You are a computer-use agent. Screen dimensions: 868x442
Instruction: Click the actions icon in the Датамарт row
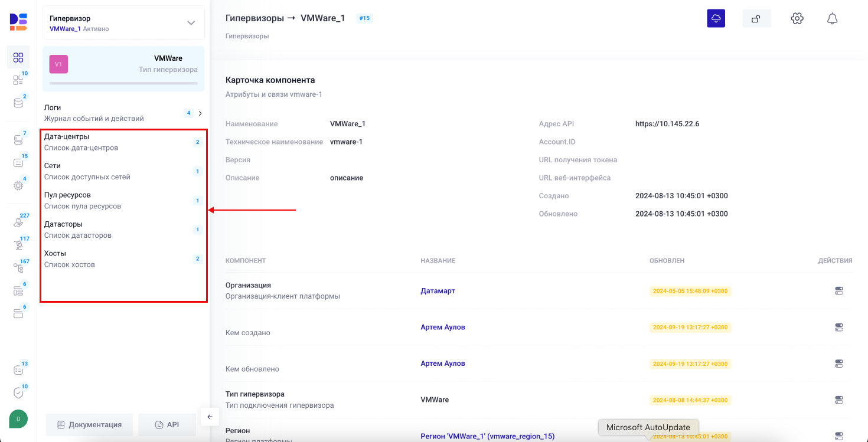point(839,290)
